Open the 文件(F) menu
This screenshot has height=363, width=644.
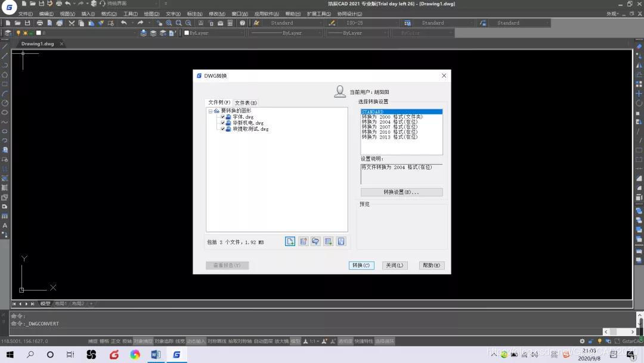pyautogui.click(x=26, y=14)
